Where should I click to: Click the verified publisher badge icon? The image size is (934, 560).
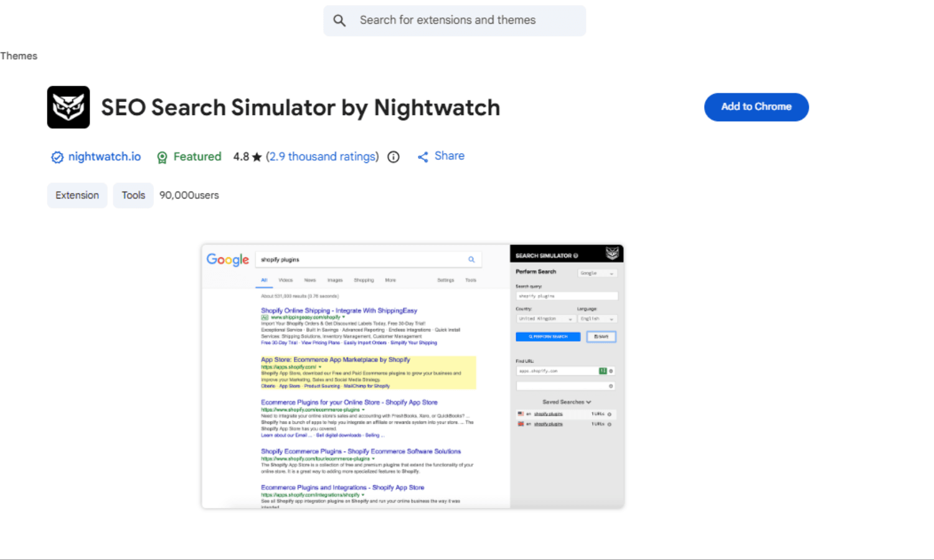(x=57, y=157)
